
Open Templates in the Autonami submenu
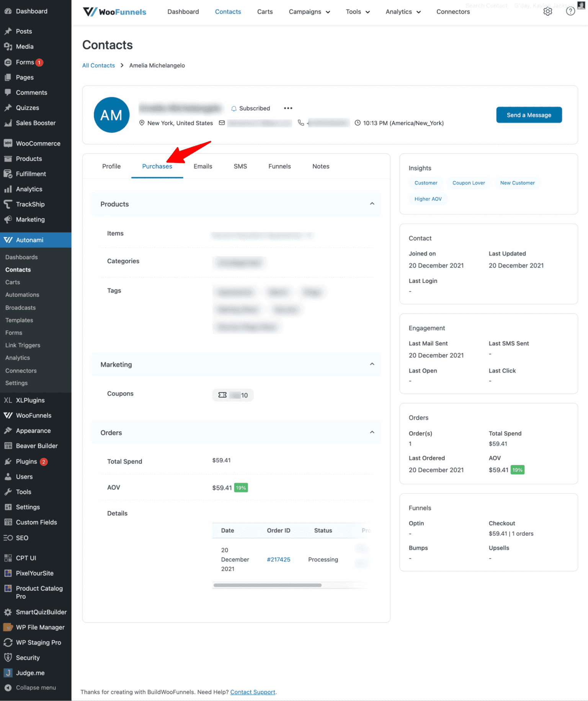(x=19, y=320)
